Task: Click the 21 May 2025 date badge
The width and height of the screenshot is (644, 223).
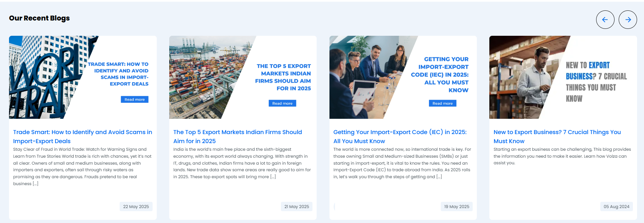Action: point(297,206)
